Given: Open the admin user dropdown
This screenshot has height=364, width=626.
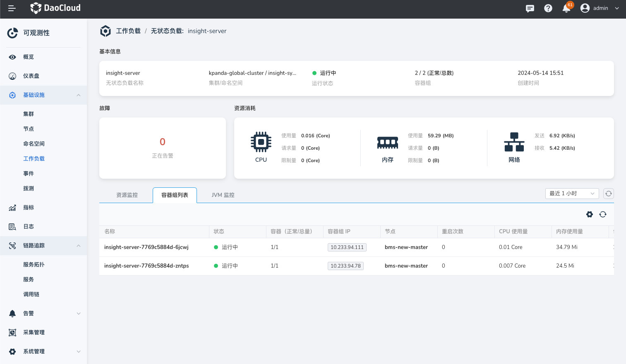Looking at the screenshot, I should pyautogui.click(x=600, y=8).
